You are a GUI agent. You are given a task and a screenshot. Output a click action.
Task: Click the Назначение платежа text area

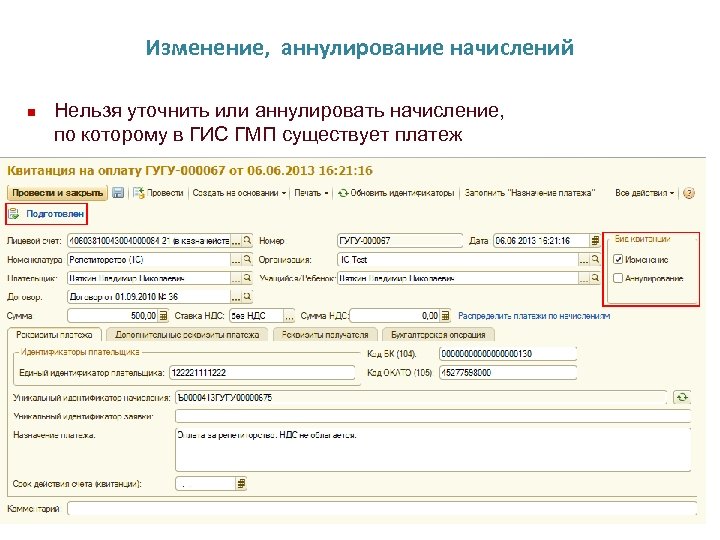click(433, 450)
